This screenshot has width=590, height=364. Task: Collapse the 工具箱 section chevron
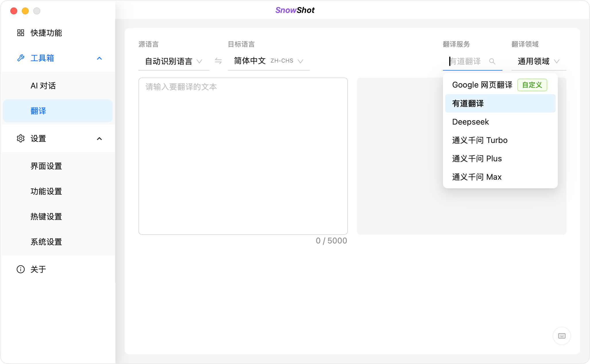click(99, 58)
